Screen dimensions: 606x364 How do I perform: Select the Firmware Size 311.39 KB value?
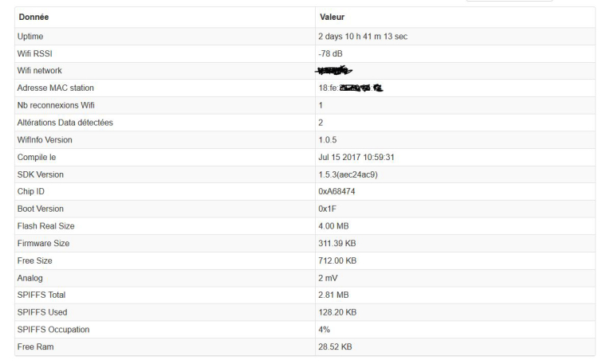[x=337, y=244]
